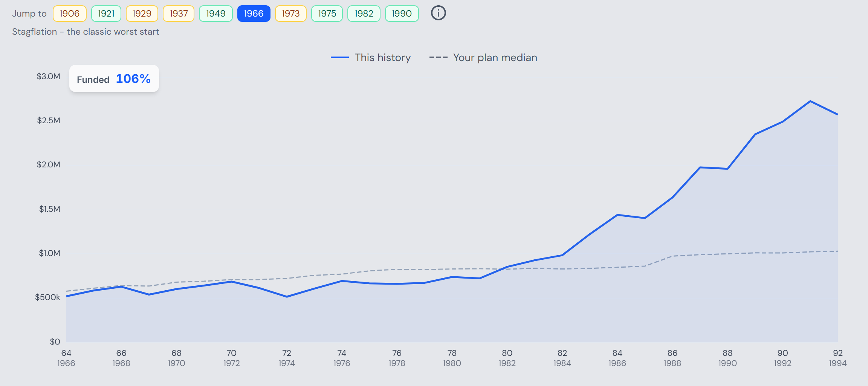Select the 1929 start year chip
Viewport: 868px width, 386px height.
142,14
